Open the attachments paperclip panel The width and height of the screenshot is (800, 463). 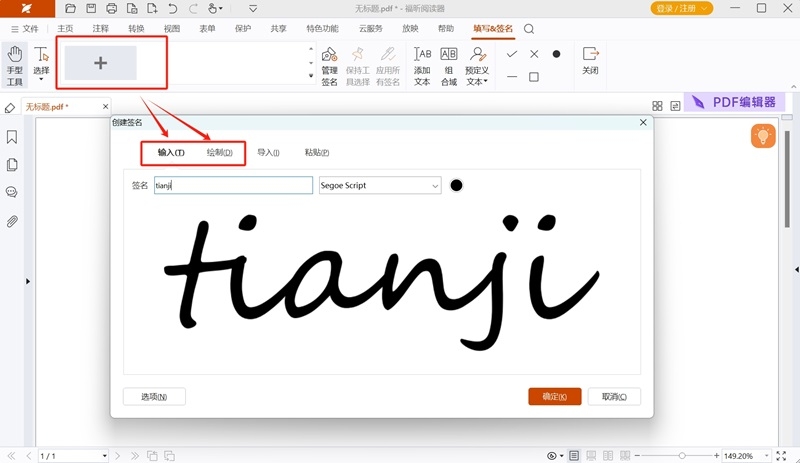pyautogui.click(x=12, y=221)
